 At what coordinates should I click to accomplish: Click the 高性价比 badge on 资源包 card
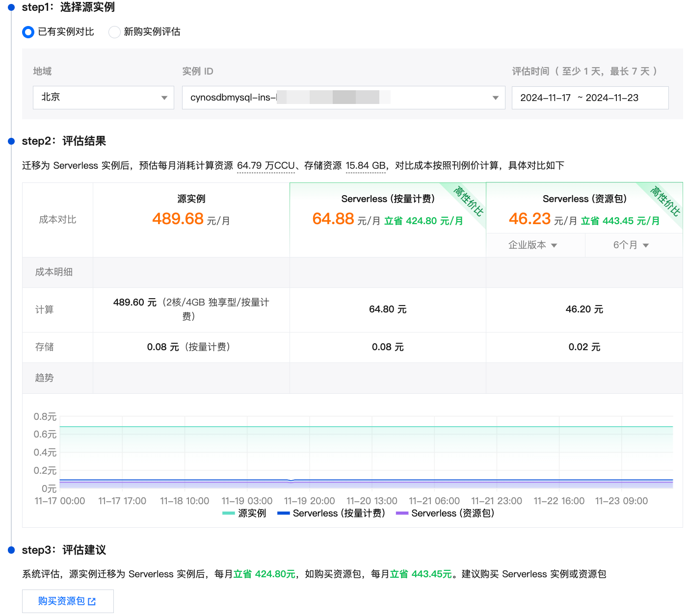pos(664,201)
